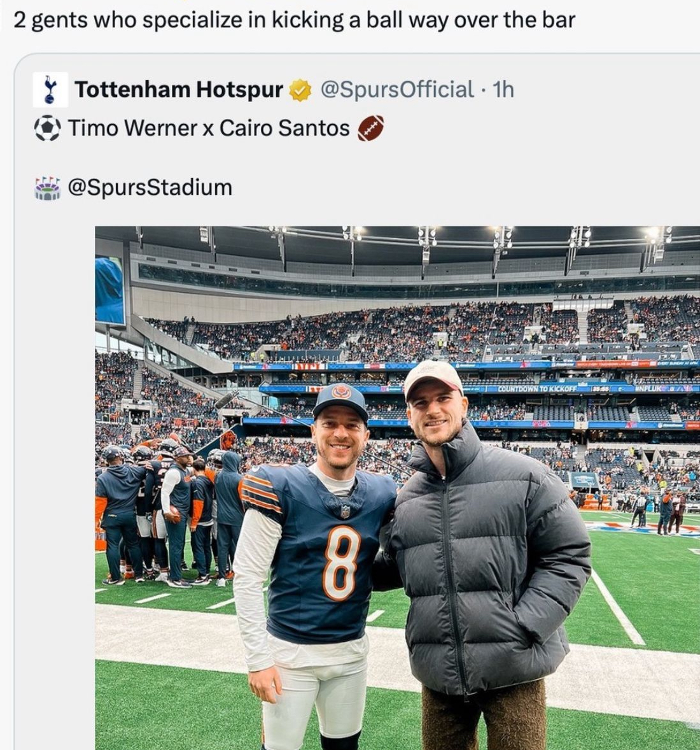Open the @SpursStadium mention

[150, 188]
